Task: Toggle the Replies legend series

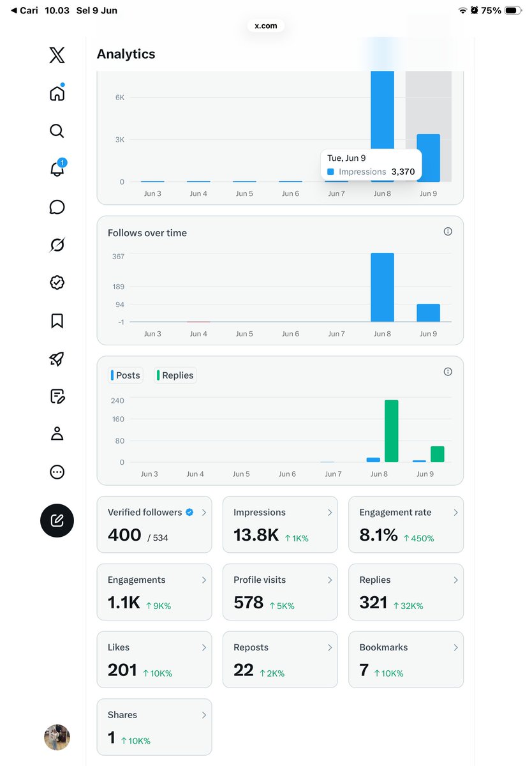Action: (175, 375)
